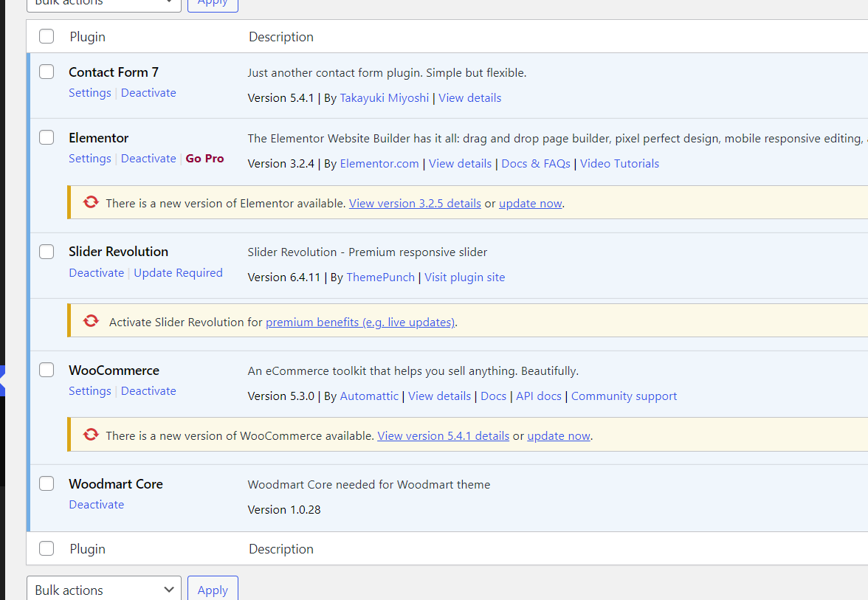Tick the select-all checkbox in table header
Image resolution: width=868 pixels, height=600 pixels.
click(x=46, y=37)
